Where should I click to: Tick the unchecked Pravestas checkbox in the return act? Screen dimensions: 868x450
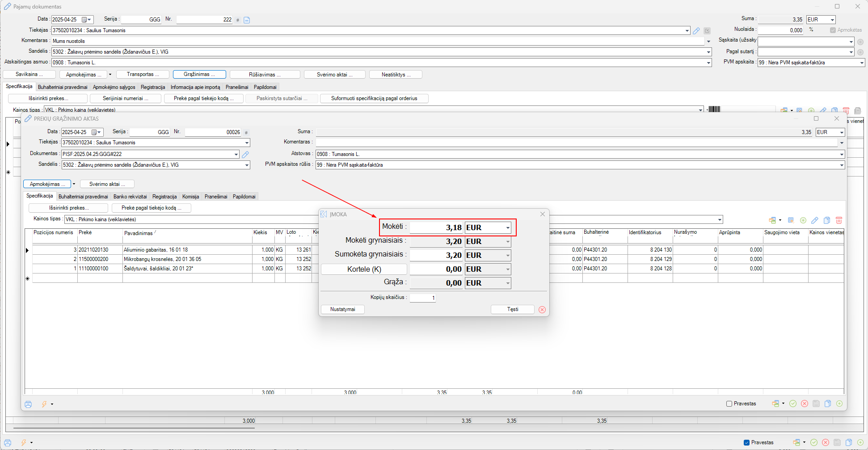(729, 404)
